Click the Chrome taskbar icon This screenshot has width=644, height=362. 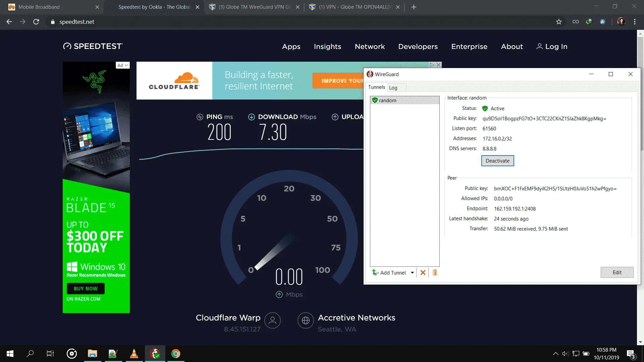coord(175,354)
